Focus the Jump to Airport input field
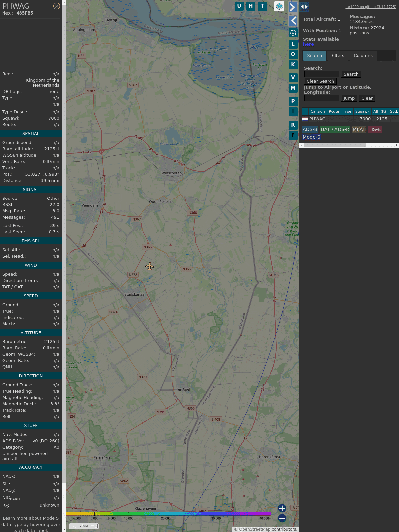The image size is (399, 532). 322,98
